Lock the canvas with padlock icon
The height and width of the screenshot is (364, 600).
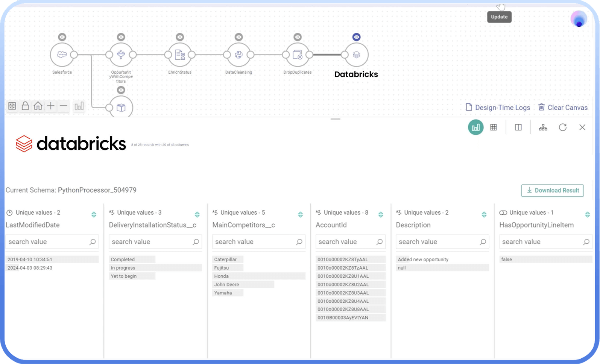click(x=25, y=106)
